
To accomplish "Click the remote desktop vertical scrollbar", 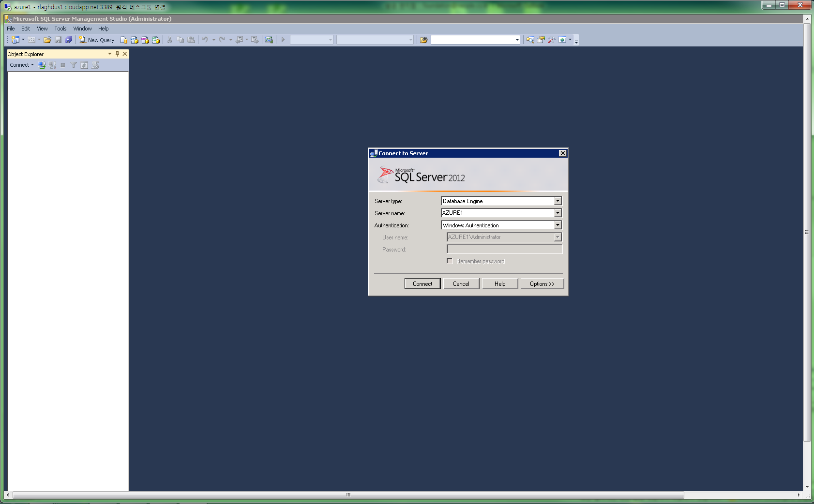I will [807, 232].
